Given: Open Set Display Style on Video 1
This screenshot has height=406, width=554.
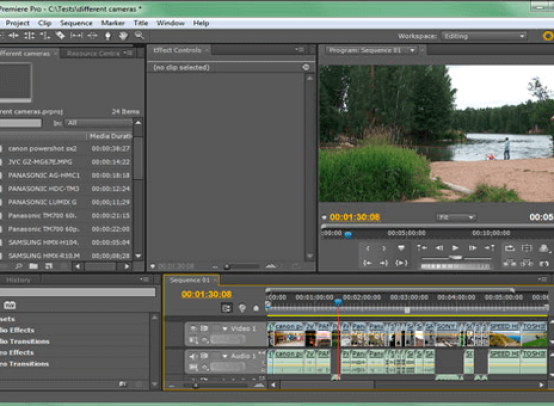Looking at the screenshot, I should tap(193, 340).
